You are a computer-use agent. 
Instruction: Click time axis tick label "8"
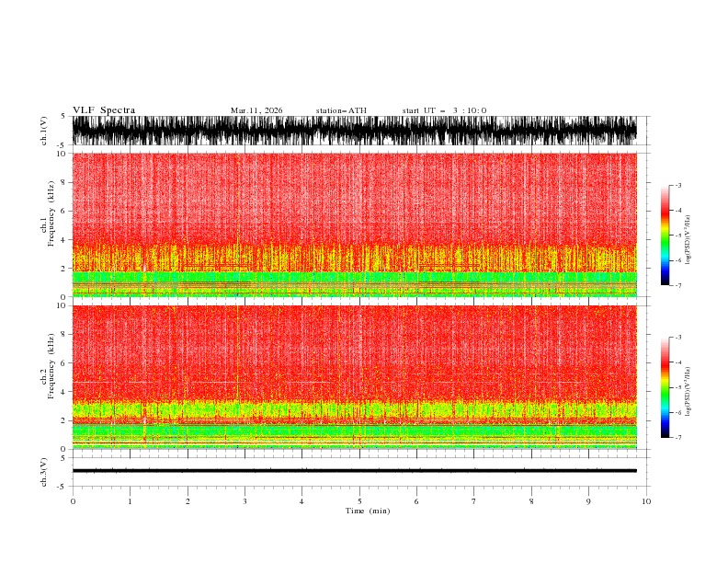coord(531,501)
